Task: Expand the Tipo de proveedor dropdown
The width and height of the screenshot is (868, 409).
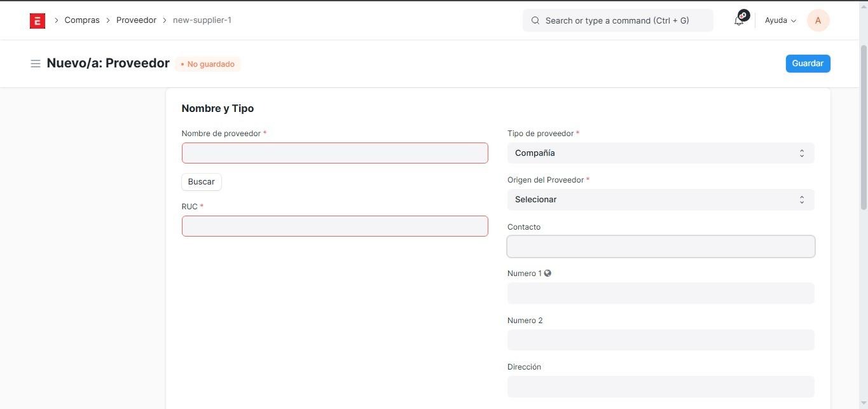Action: click(x=660, y=153)
